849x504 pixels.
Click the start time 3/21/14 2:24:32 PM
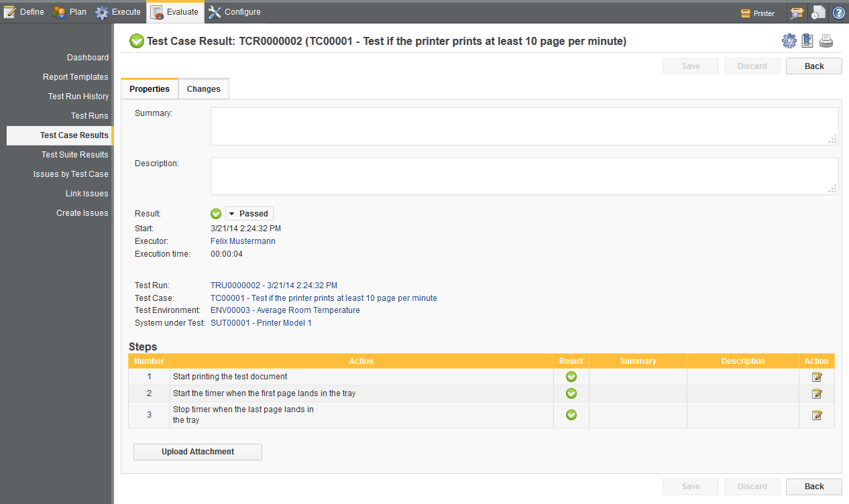(x=245, y=229)
